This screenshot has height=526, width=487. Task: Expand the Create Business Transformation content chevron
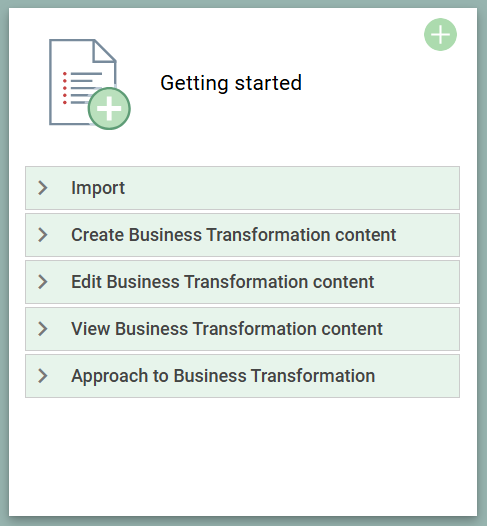43,235
